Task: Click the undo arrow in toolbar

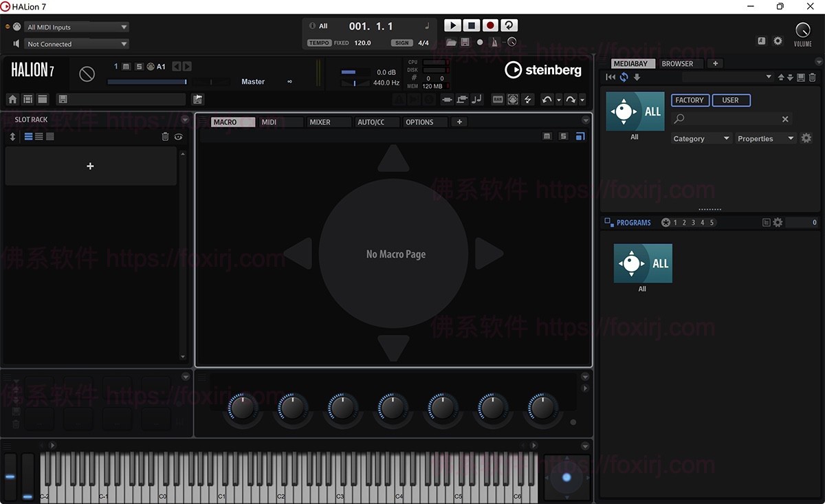Action: [x=547, y=100]
